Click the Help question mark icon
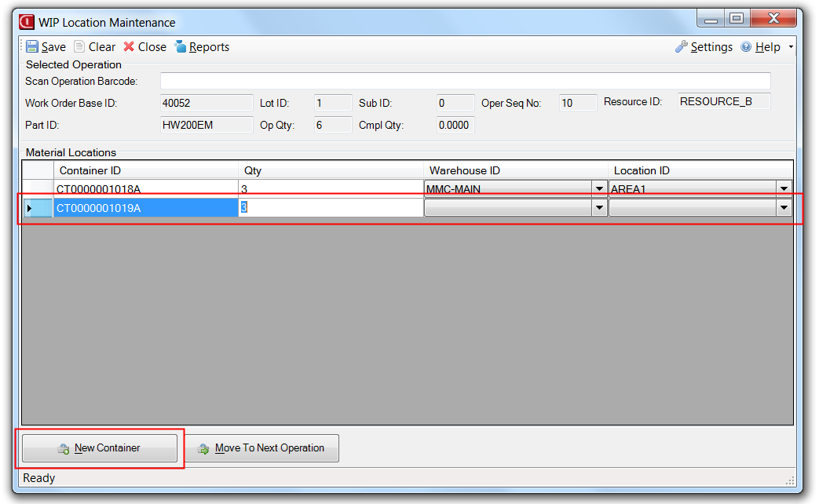This screenshot has height=504, width=819. [x=746, y=47]
